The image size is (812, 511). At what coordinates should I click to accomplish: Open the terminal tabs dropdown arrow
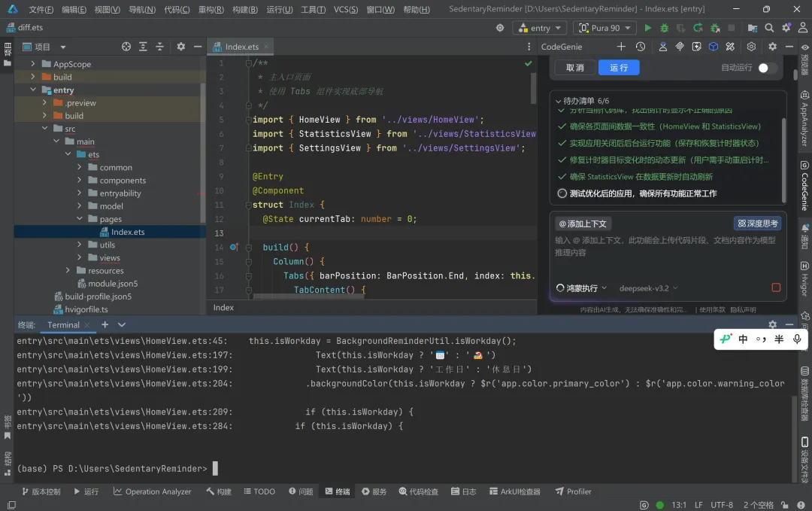(122, 324)
